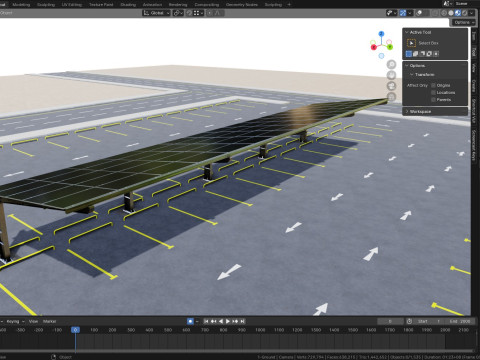
Task: Open the timeline View menu
Action: [33, 321]
